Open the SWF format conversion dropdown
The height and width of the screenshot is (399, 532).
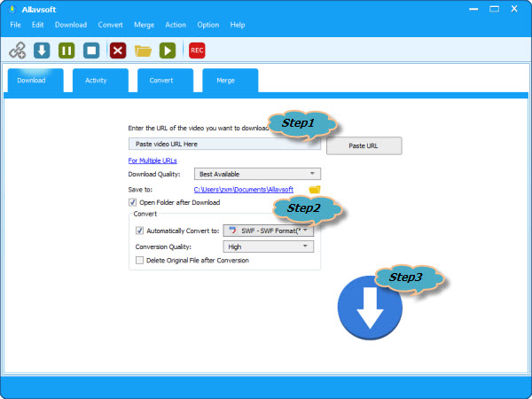[269, 231]
